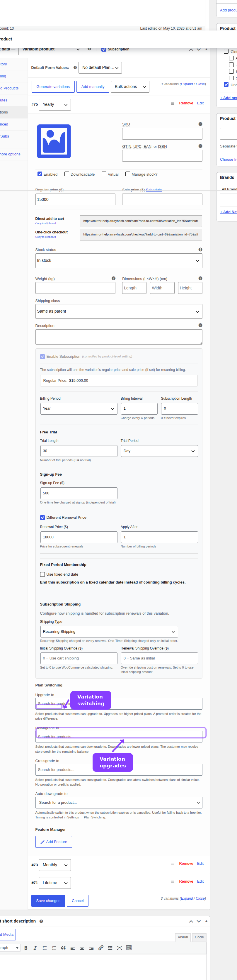Uncheck the Enabled checkbox for the variation

tap(40, 174)
